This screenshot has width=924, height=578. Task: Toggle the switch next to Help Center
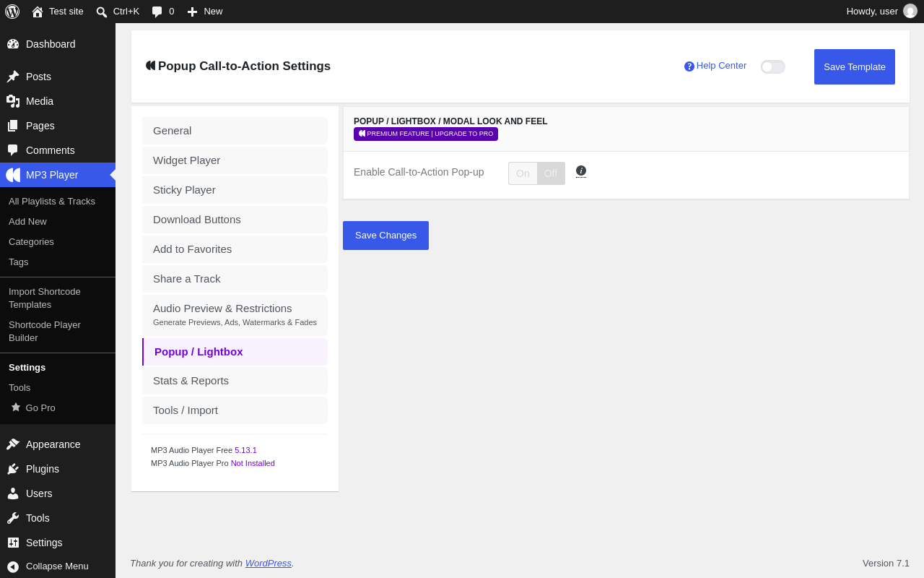coord(773,66)
